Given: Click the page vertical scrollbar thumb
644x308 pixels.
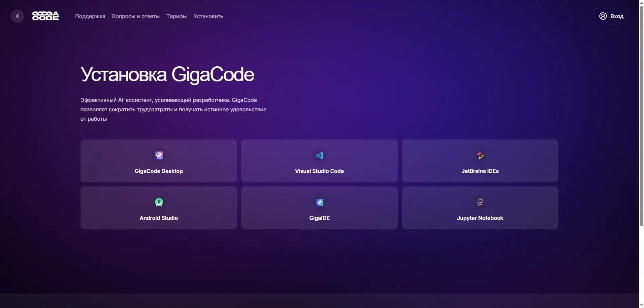Looking at the screenshot, I should tap(641, 116).
